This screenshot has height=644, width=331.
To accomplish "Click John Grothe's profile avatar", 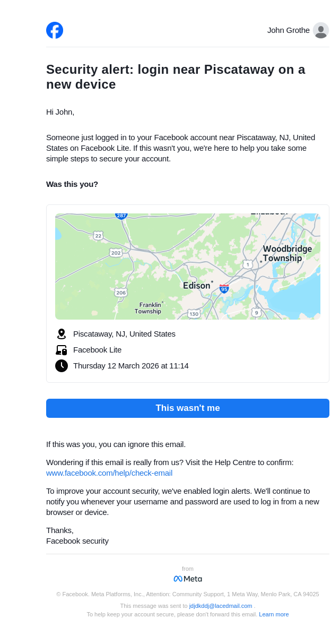I will tap(320, 30).
